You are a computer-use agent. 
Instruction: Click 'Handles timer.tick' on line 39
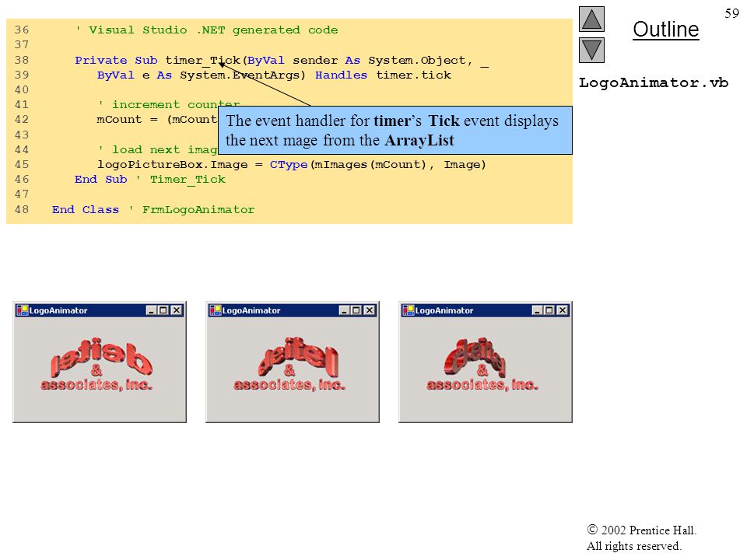(383, 75)
